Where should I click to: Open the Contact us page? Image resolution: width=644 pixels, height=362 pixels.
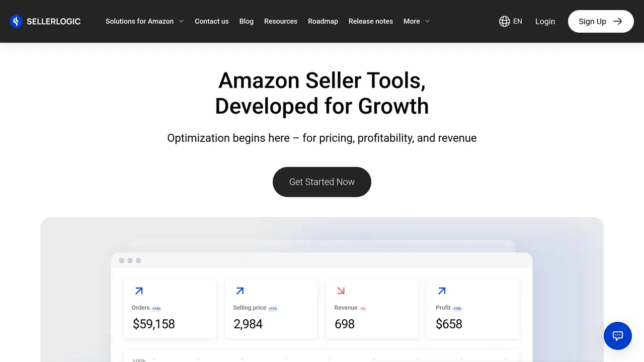(212, 21)
